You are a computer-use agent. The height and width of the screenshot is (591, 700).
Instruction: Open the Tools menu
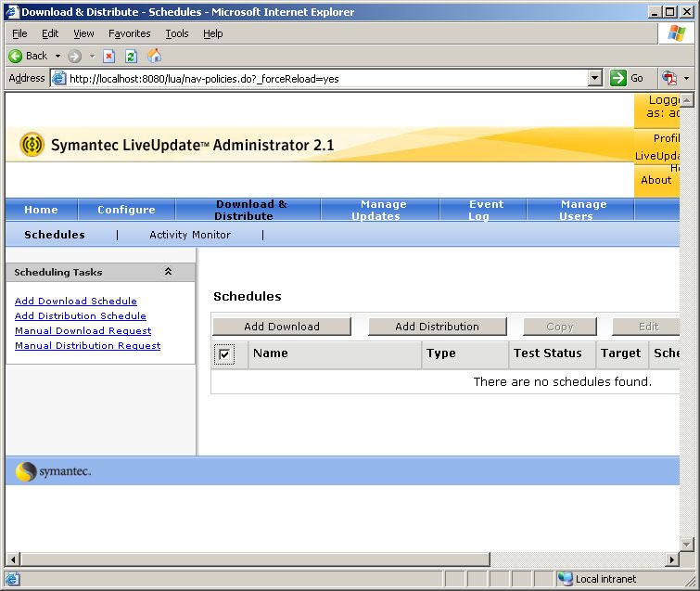pyautogui.click(x=177, y=33)
